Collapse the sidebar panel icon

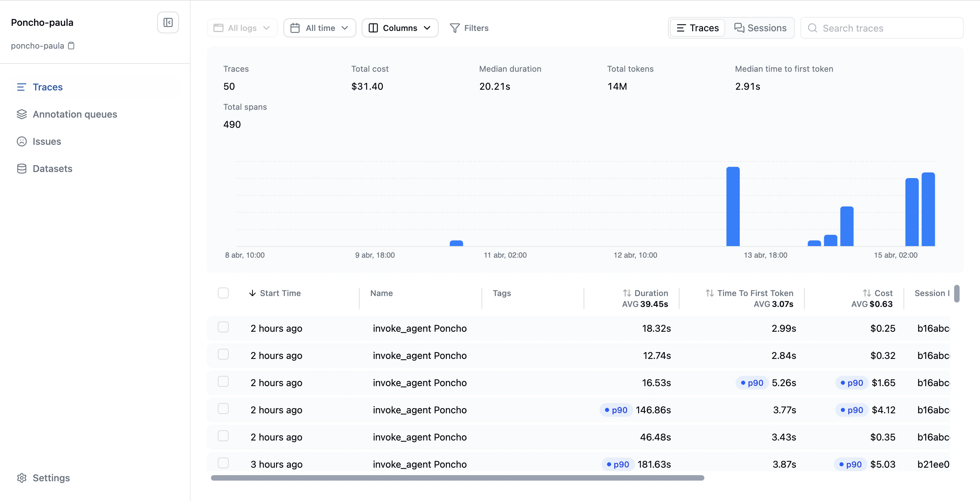[168, 22]
